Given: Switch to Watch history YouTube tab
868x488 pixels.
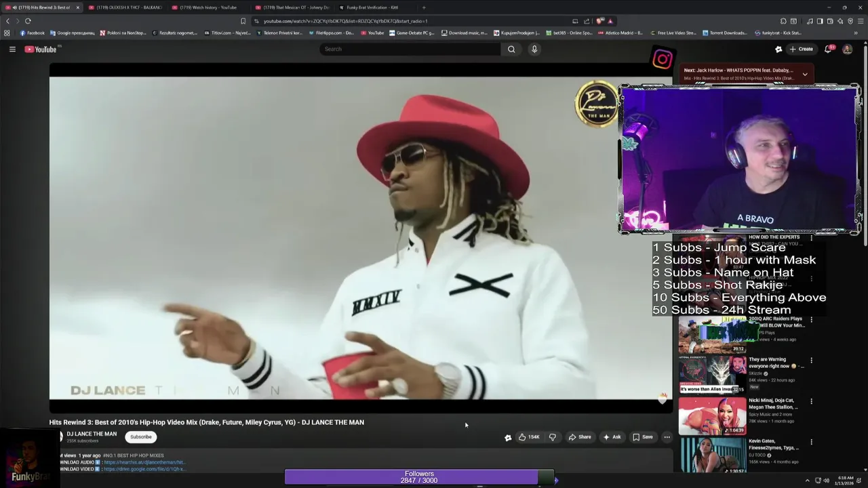Looking at the screenshot, I should [208, 7].
